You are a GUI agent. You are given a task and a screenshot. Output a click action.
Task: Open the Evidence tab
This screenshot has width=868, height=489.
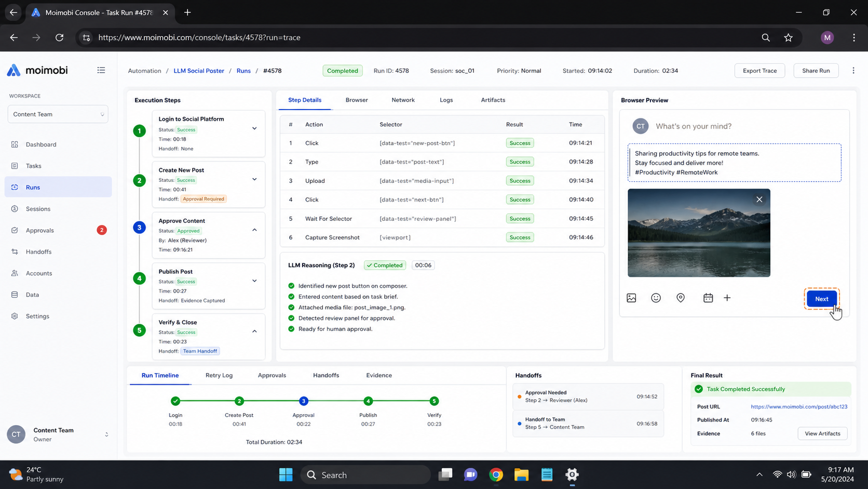click(379, 375)
